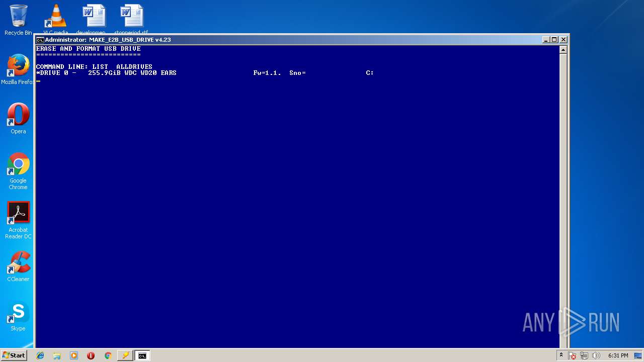The height and width of the screenshot is (362, 644).
Task: Open Windows Explorer from taskbar
Action: coord(57,355)
